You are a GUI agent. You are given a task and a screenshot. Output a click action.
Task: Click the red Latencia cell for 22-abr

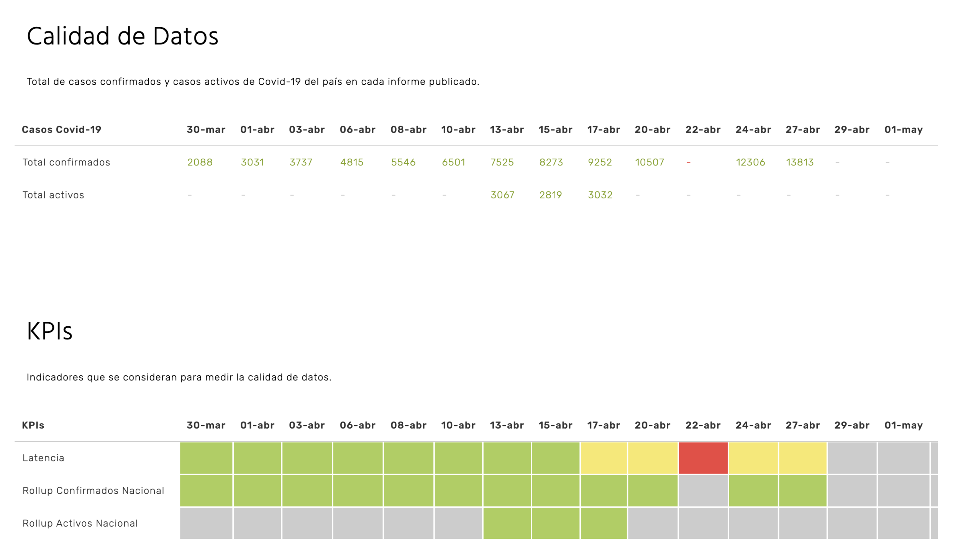click(x=703, y=458)
